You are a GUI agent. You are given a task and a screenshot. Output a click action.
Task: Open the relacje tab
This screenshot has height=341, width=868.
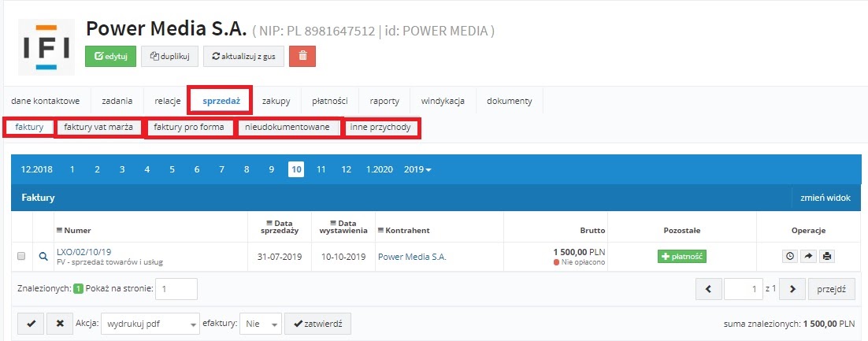pos(168,101)
